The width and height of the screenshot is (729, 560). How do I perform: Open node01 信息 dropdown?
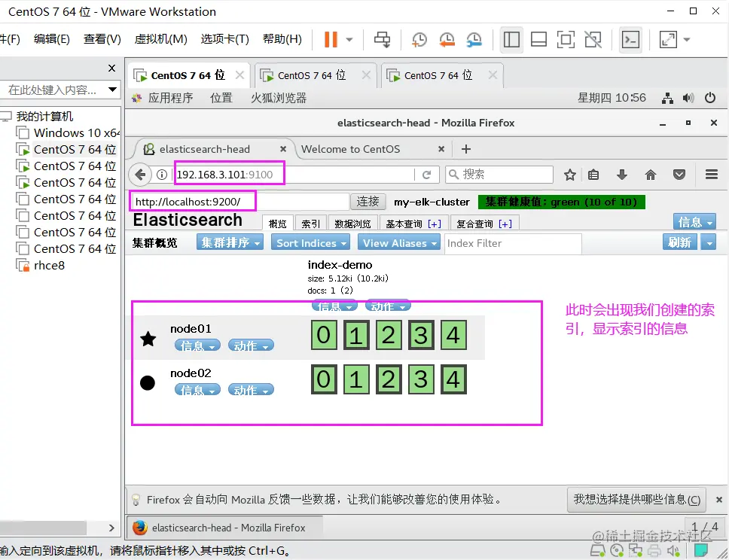tap(197, 345)
